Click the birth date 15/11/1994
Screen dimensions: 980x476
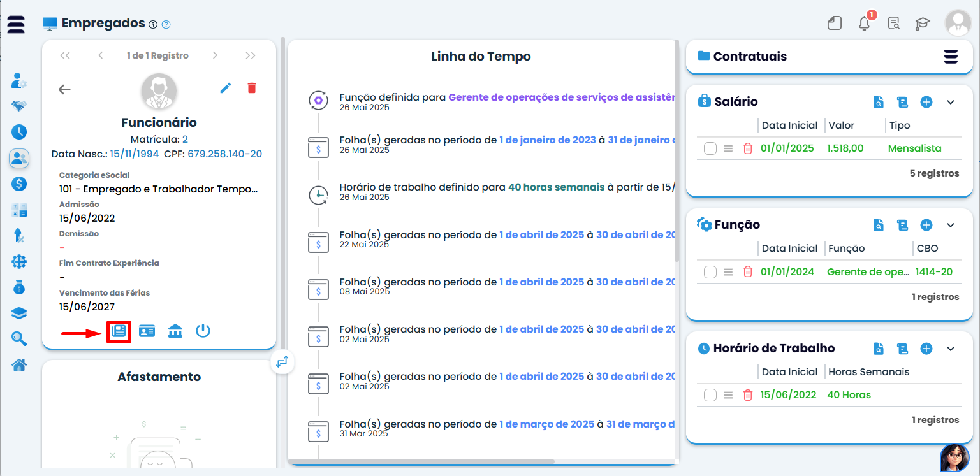click(x=135, y=154)
